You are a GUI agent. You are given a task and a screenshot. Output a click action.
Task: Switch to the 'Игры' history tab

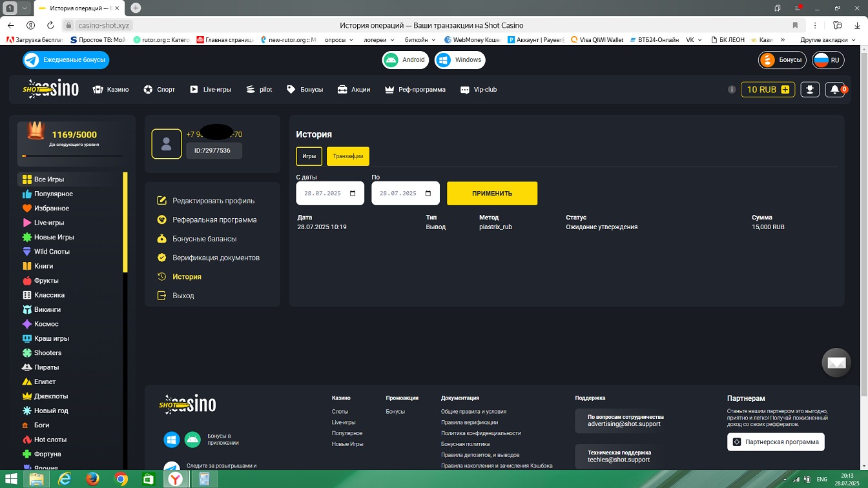[x=309, y=156]
